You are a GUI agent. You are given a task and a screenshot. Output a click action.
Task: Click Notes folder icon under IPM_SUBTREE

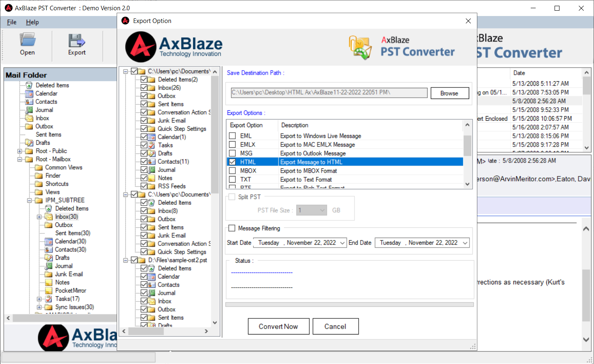[x=49, y=282]
